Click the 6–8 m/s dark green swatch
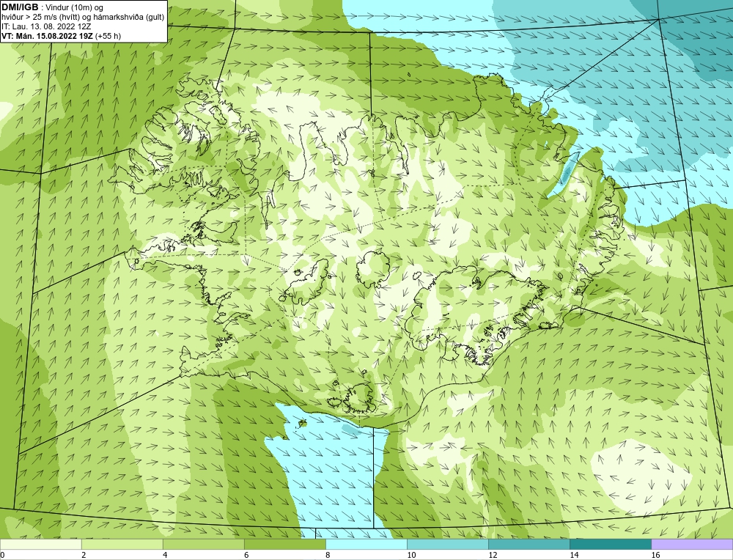The height and width of the screenshot is (560, 733). [284, 544]
